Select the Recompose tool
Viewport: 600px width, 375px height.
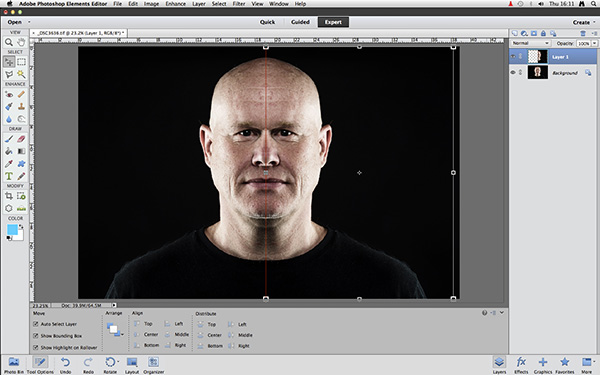pyautogui.click(x=21, y=196)
